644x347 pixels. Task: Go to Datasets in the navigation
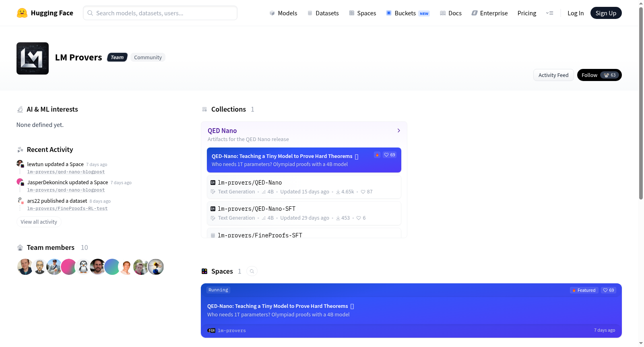tap(323, 13)
